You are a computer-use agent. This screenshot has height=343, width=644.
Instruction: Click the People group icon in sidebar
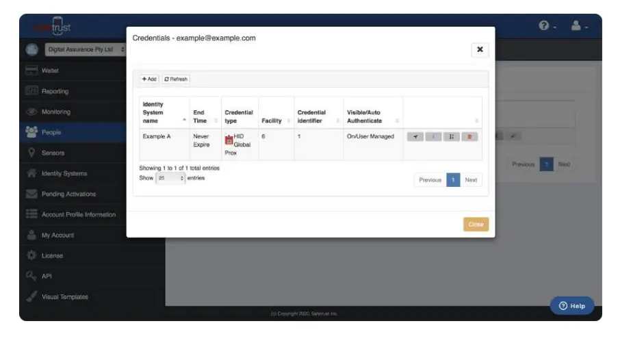tap(31, 132)
